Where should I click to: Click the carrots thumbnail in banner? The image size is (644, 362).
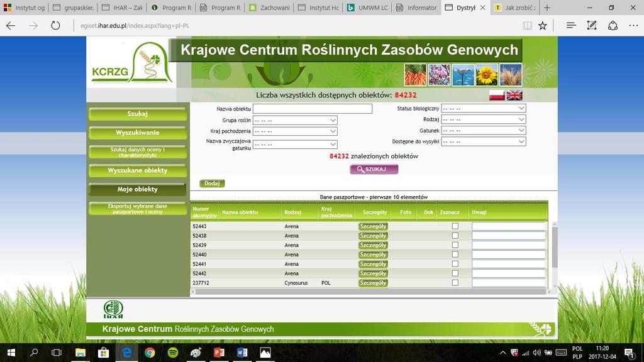tap(415, 75)
